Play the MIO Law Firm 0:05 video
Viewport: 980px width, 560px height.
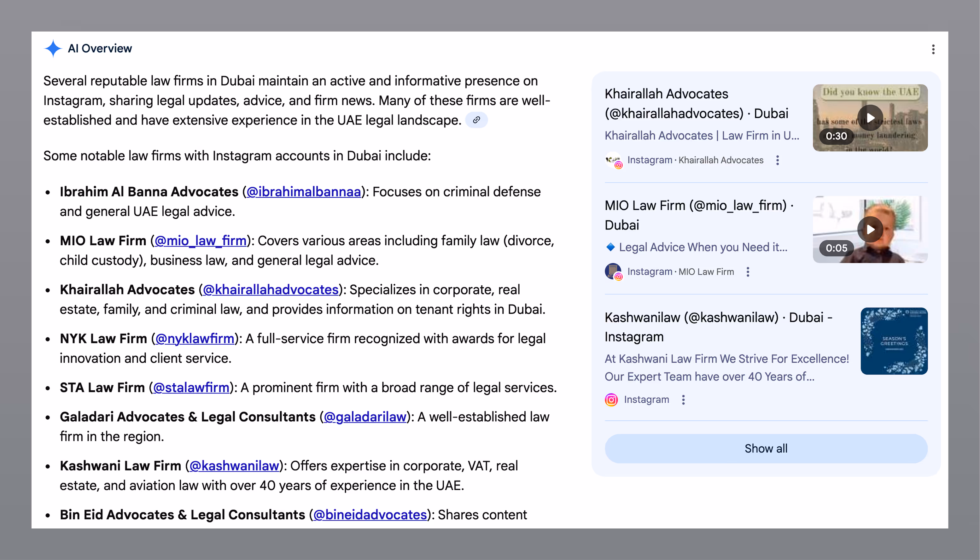870,229
